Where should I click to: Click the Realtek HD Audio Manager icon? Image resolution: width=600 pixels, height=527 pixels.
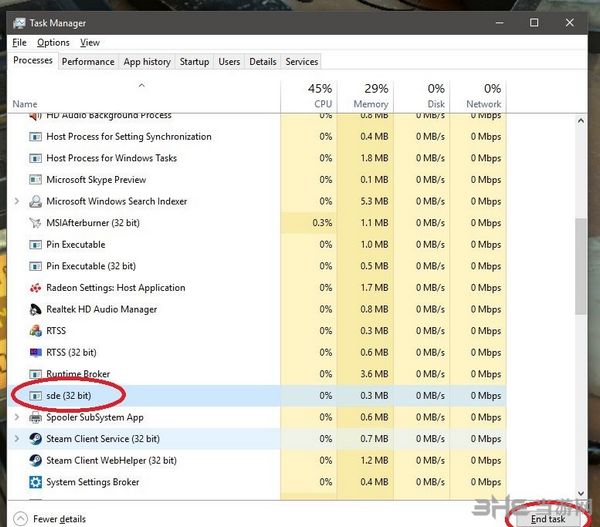[x=36, y=309]
